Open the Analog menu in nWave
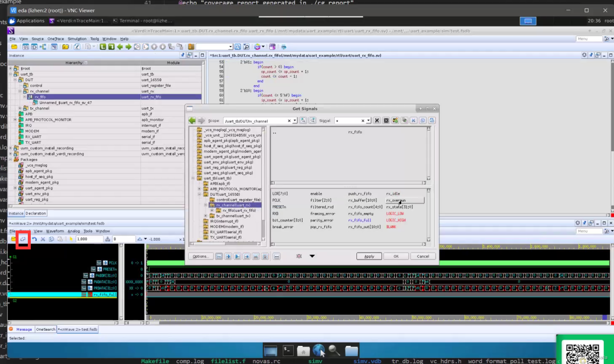This screenshot has height=364, width=614. tap(73, 231)
